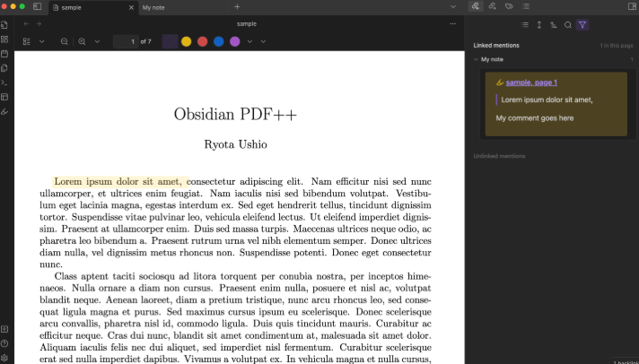
Task: Zoom in on the PDF
Action: (x=82, y=41)
